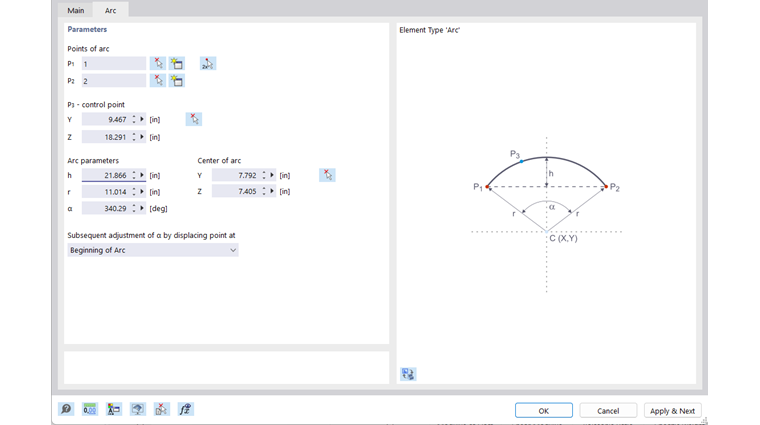Click the P2 node number field
This screenshot has height=425, width=760.
(x=113, y=80)
